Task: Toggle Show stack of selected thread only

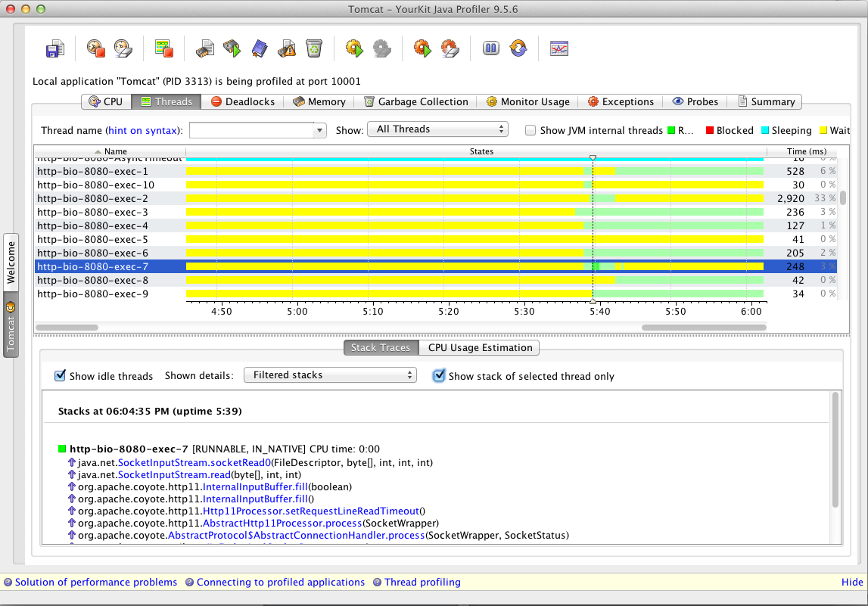Action: tap(439, 376)
